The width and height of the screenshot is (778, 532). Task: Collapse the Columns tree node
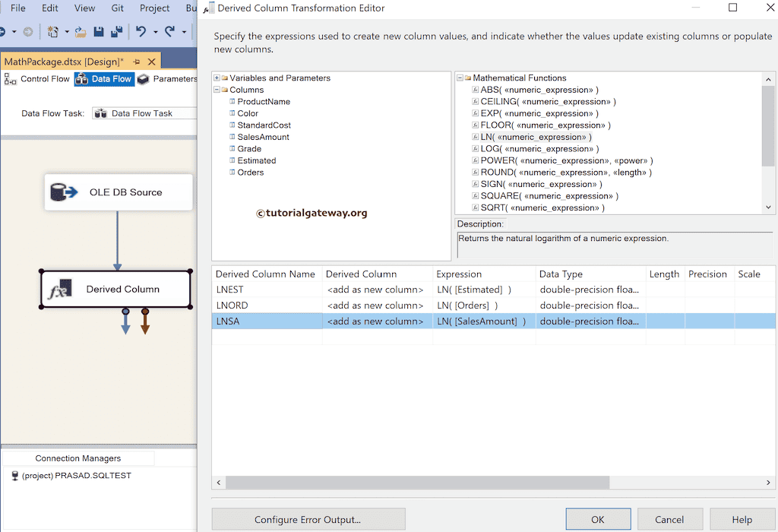217,89
